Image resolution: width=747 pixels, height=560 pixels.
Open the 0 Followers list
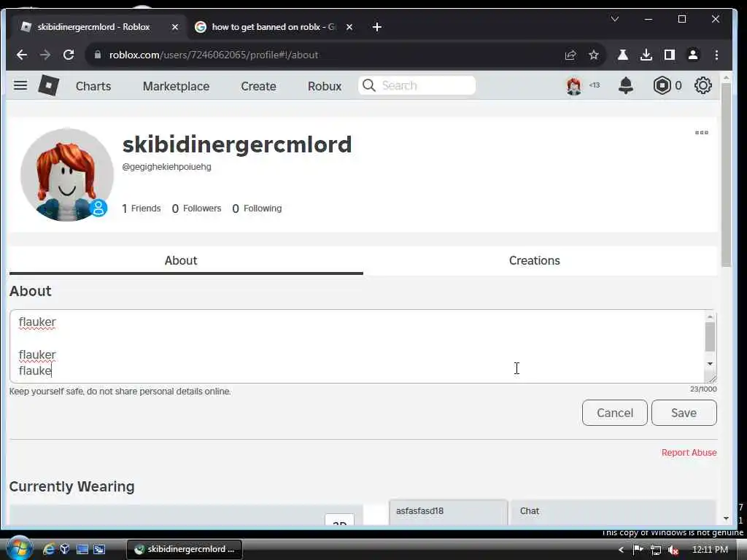(196, 209)
